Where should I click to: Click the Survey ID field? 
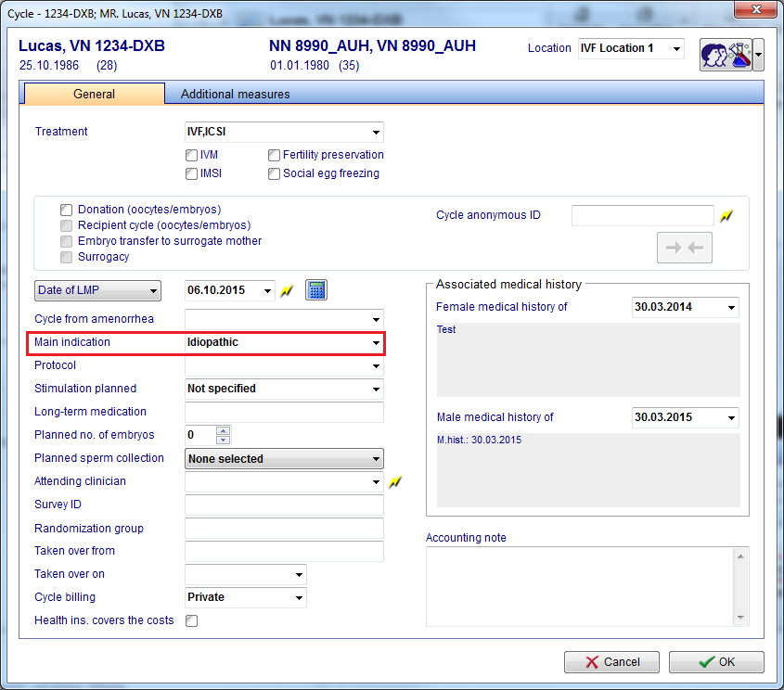(284, 505)
